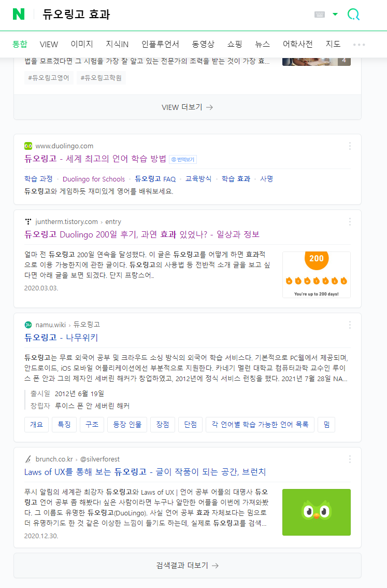Open Laws of UX를 통해 보는 듀오링고 title

coord(145,472)
